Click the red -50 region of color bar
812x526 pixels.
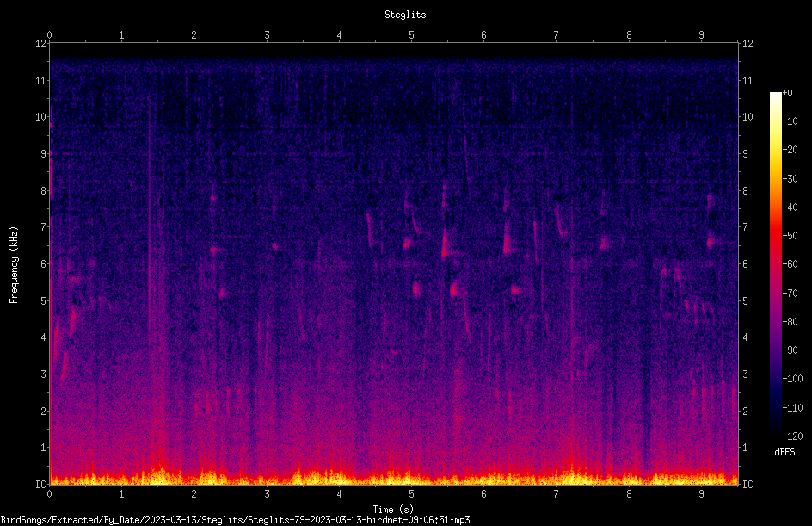[x=775, y=236]
